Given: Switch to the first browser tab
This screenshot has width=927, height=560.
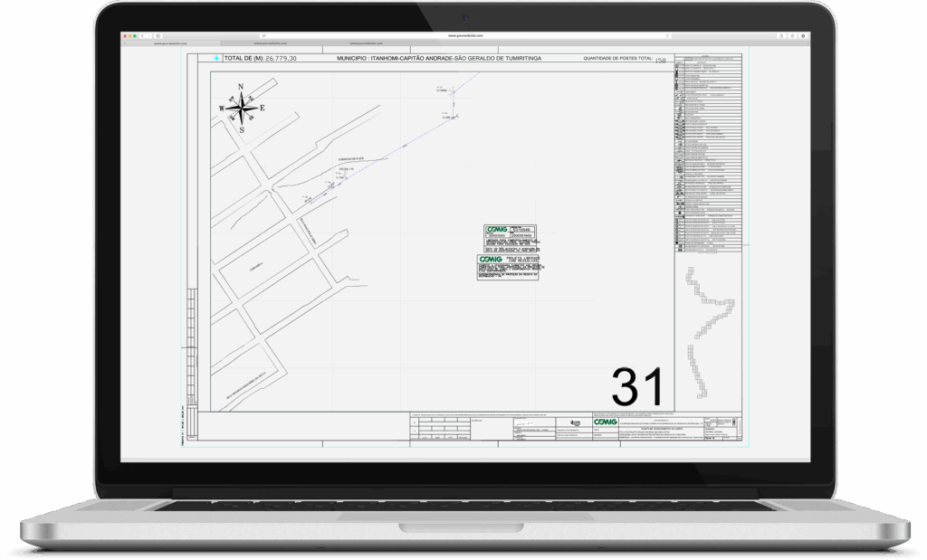Looking at the screenshot, I should click(x=169, y=42).
